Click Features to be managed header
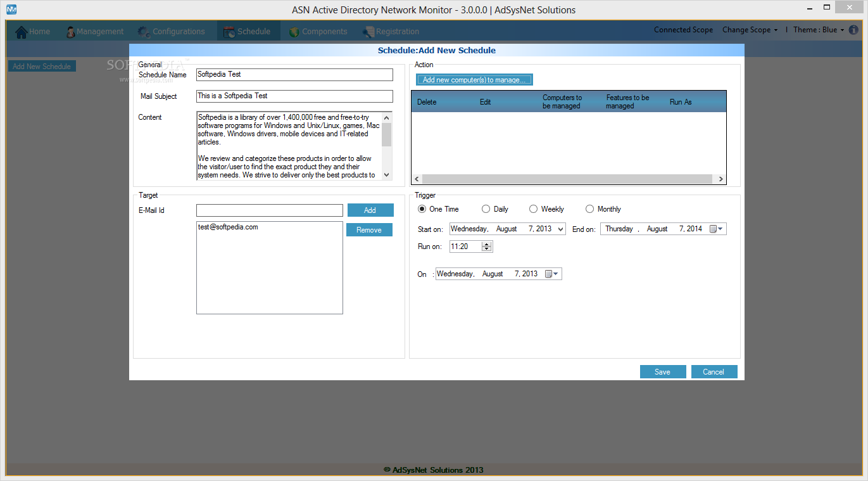The image size is (868, 481). point(627,102)
